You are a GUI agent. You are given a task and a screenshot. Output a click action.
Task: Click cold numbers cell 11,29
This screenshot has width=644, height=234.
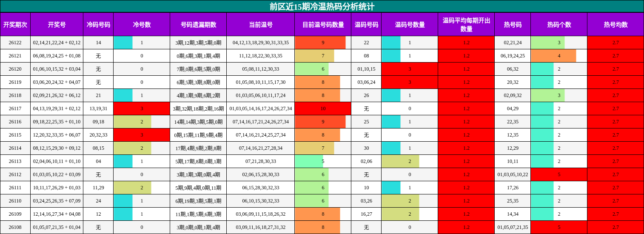coord(98,188)
